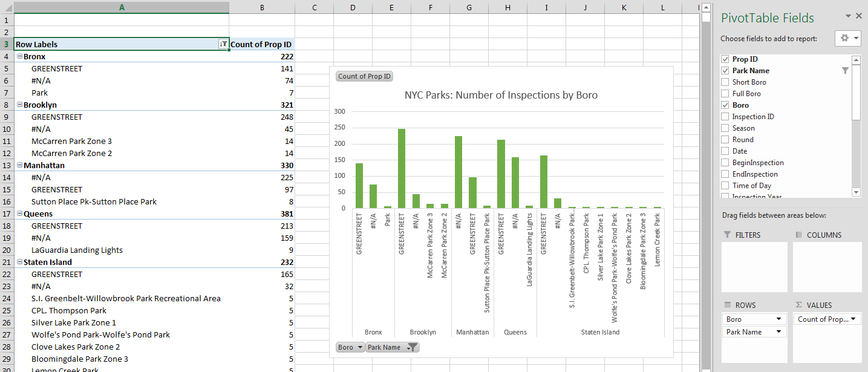The image size is (868, 372).
Task: Select the Silver Lake Park Zone 1 cell
Action: [x=122, y=322]
